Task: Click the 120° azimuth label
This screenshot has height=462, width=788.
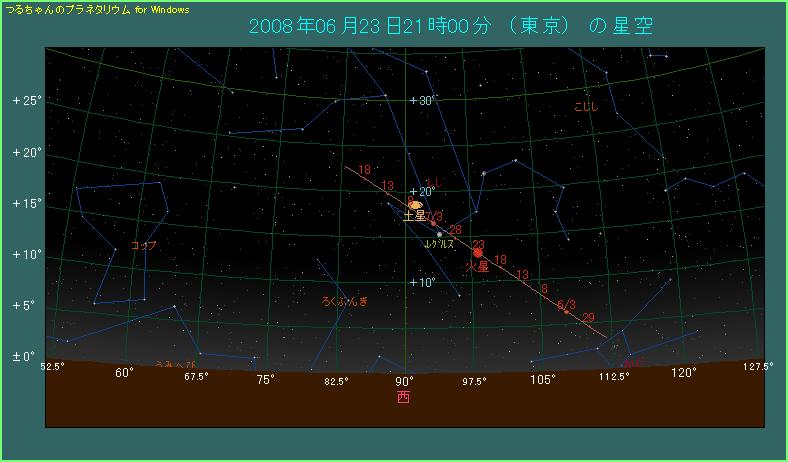Action: coord(684,373)
